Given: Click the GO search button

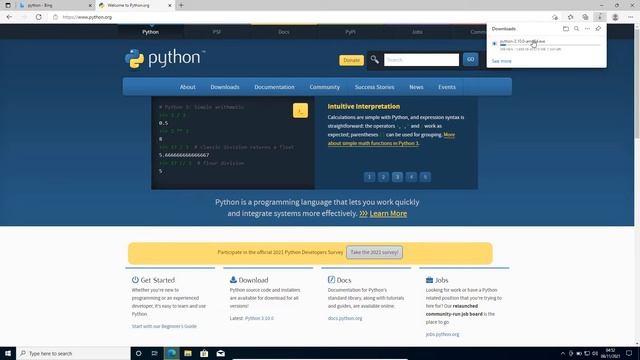Looking at the screenshot, I should point(471,59).
